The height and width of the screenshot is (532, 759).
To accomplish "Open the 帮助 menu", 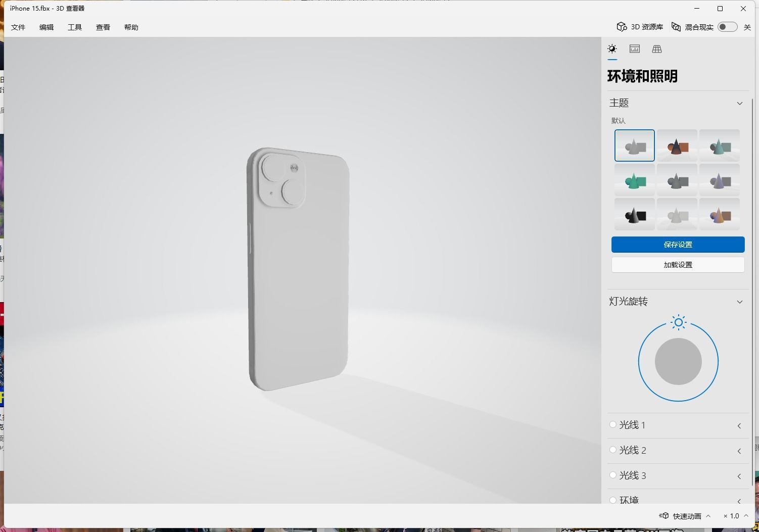I will click(x=131, y=27).
